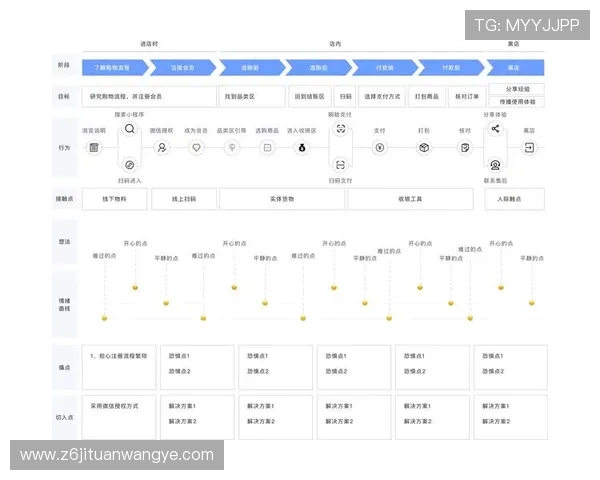Screen dimensions: 600x480
Task: Click the 联系售后 customer service icon
Action: 495,165
